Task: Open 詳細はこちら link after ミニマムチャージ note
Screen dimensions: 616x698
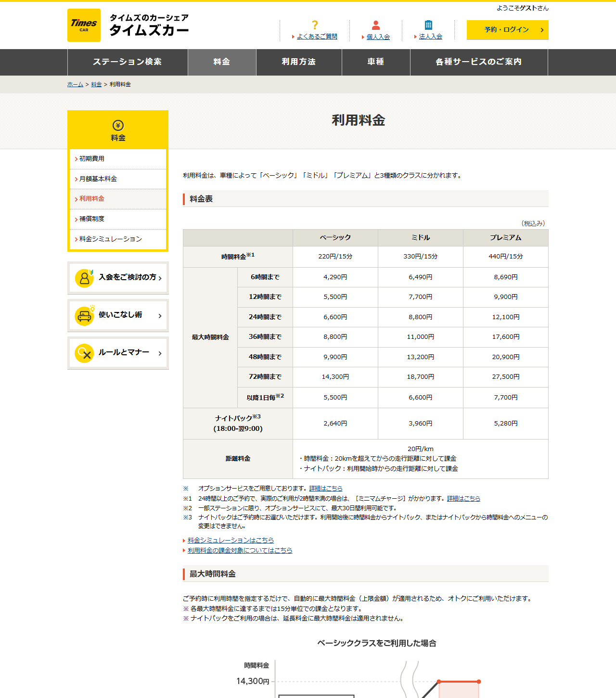Action: coord(463,498)
